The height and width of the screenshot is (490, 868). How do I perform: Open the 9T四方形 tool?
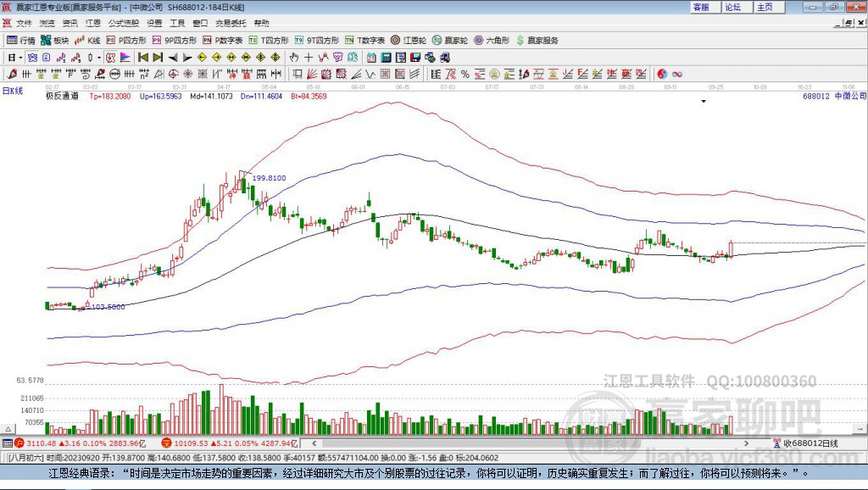click(x=317, y=41)
